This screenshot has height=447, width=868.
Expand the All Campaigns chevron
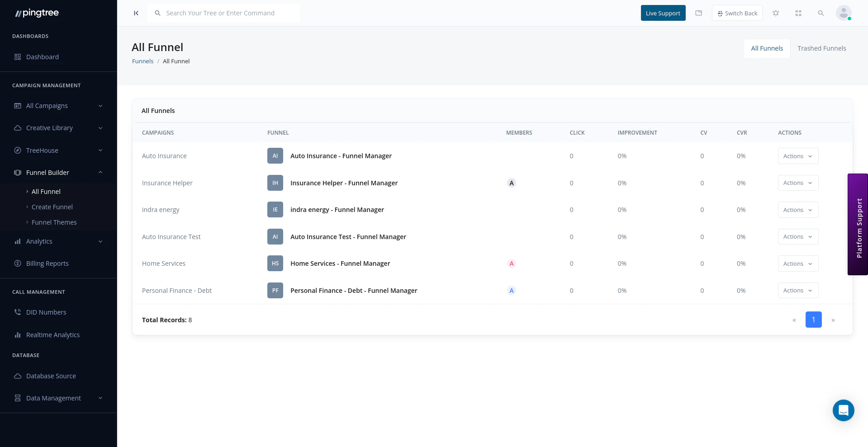100,105
